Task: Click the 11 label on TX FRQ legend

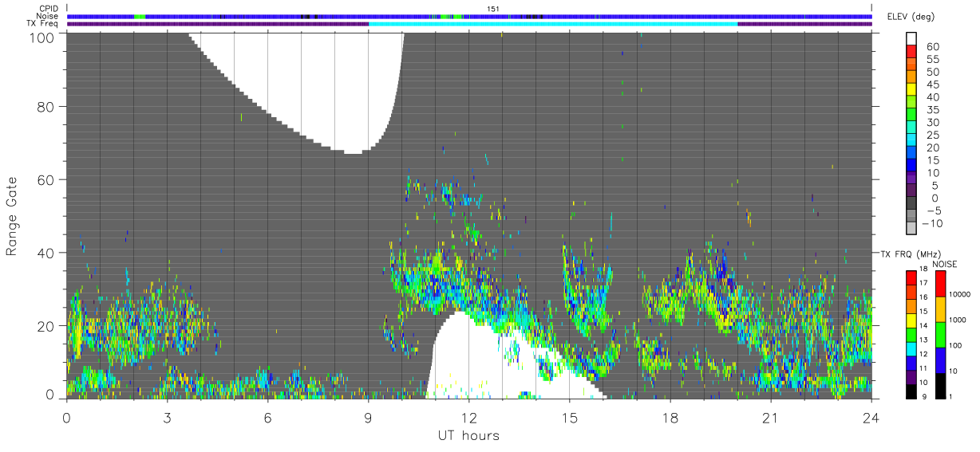Action: tap(924, 368)
